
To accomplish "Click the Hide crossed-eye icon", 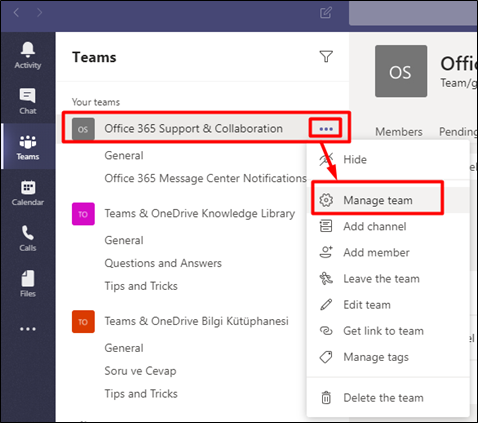I will tap(326, 160).
